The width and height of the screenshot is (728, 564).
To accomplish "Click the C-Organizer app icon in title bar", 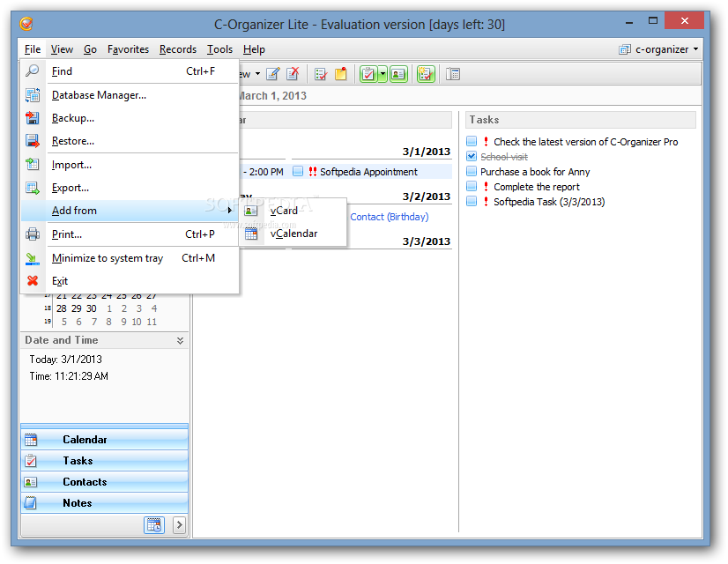I will click(26, 23).
